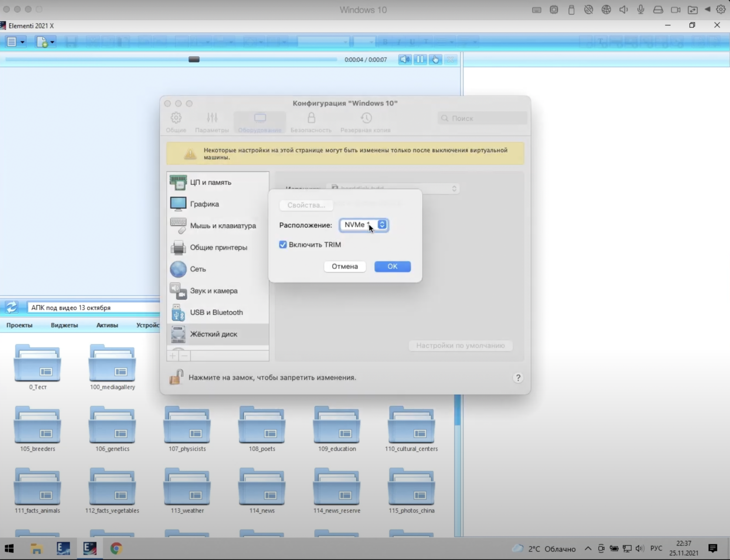Open the Windows Start menu
Image resolution: width=730 pixels, height=560 pixels.
[9, 549]
